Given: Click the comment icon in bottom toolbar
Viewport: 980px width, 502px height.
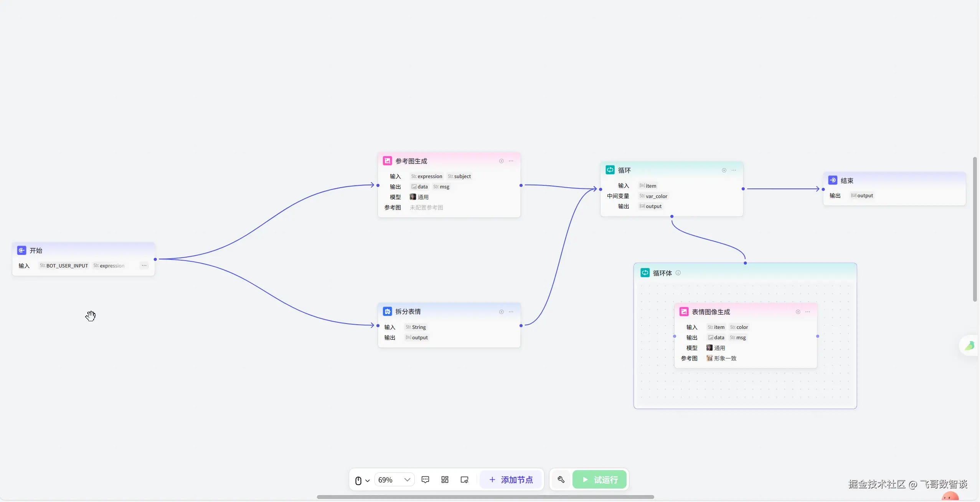Looking at the screenshot, I should tap(425, 480).
